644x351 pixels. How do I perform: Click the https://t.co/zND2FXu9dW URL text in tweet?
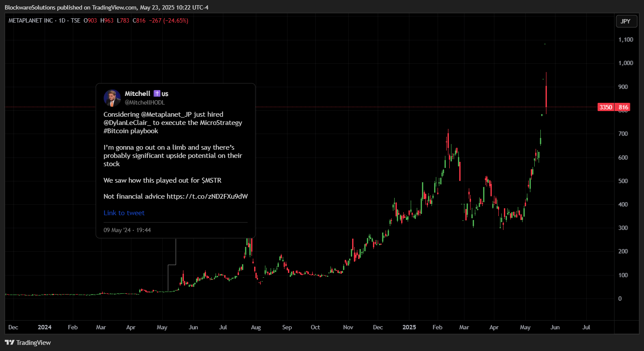click(207, 197)
